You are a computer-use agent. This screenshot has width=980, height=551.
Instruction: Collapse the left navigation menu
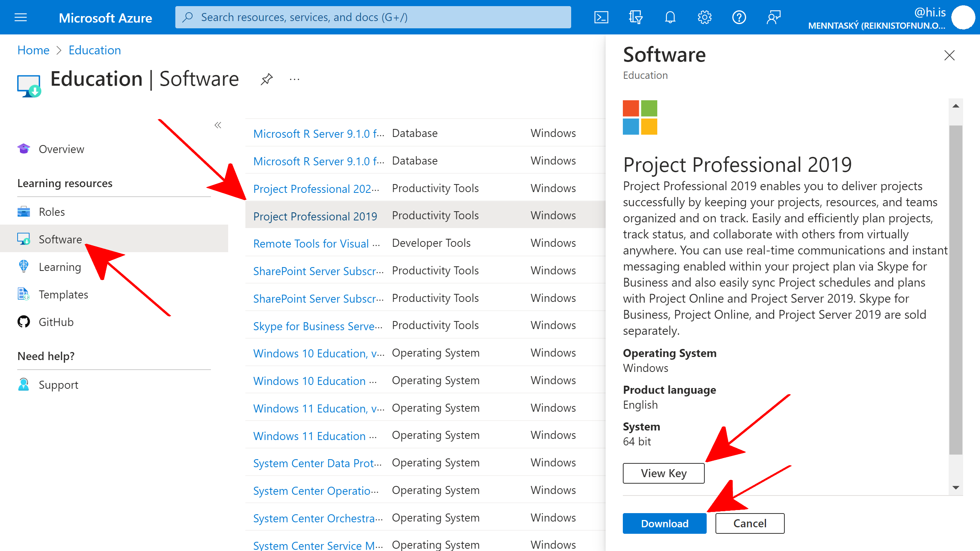(x=218, y=125)
